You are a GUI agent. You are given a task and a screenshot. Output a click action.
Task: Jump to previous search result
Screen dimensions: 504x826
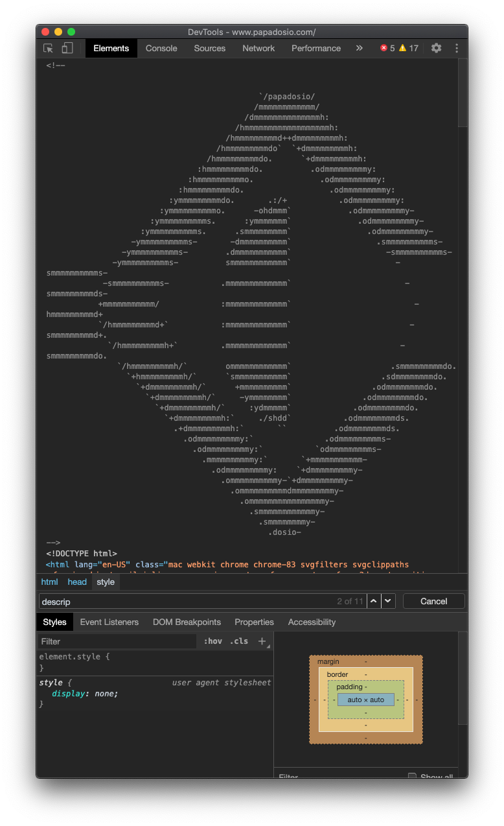374,601
